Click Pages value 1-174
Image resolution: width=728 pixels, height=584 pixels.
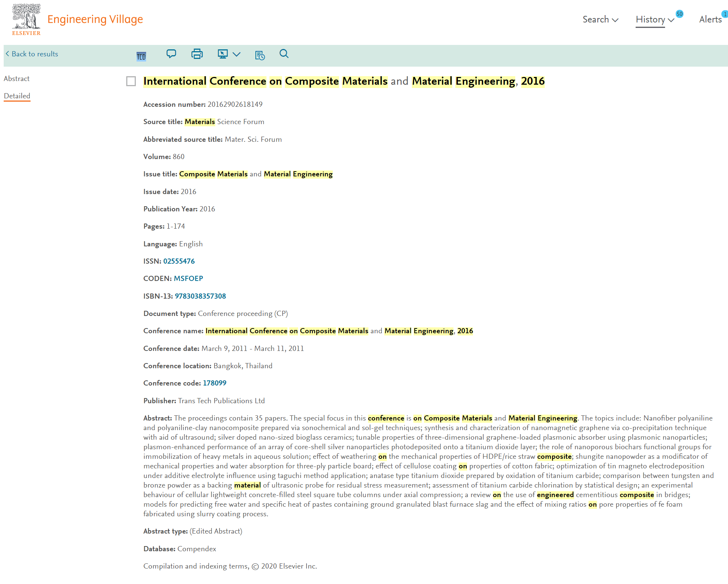tap(176, 226)
